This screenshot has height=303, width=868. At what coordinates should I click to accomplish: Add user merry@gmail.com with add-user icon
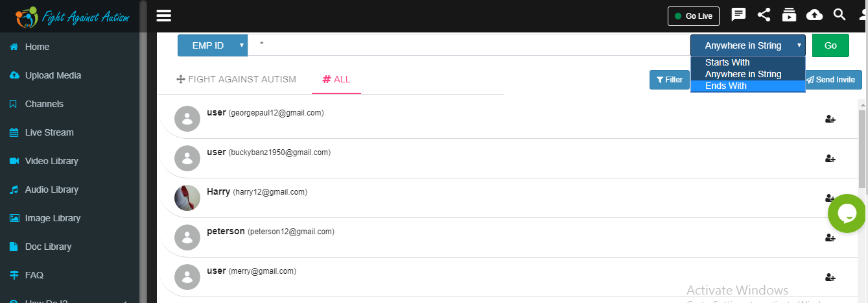pyautogui.click(x=830, y=278)
